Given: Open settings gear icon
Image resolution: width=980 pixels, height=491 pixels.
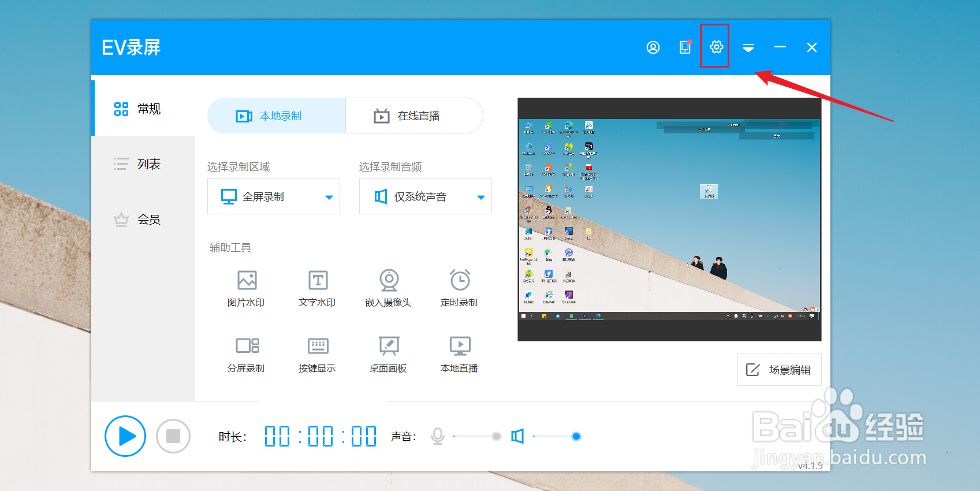Looking at the screenshot, I should pos(716,47).
